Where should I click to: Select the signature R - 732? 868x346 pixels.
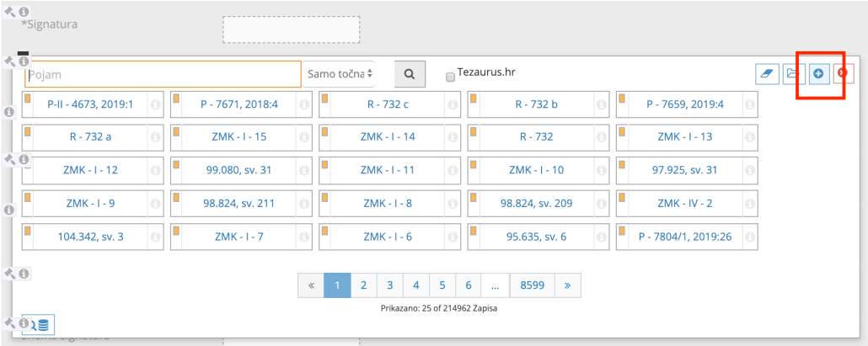click(537, 137)
